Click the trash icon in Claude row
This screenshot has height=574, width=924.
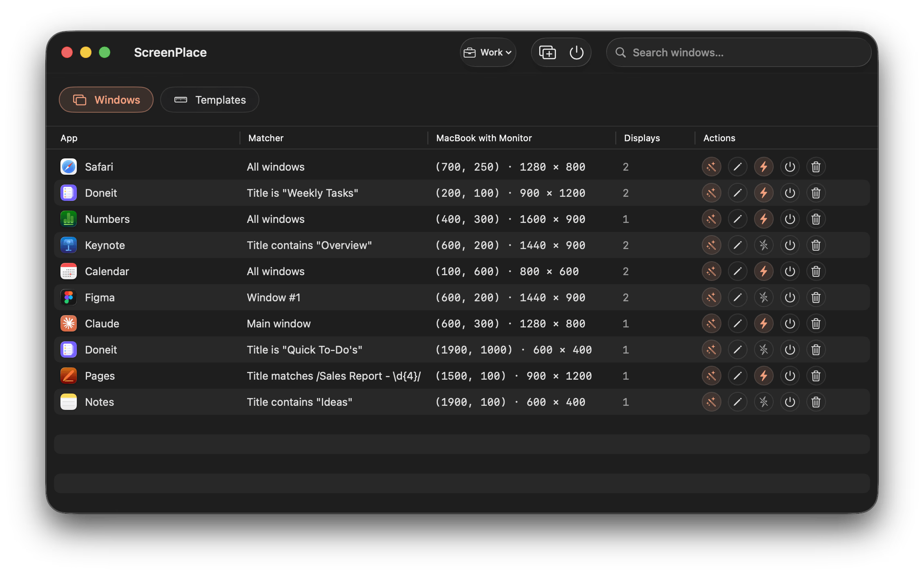(816, 323)
